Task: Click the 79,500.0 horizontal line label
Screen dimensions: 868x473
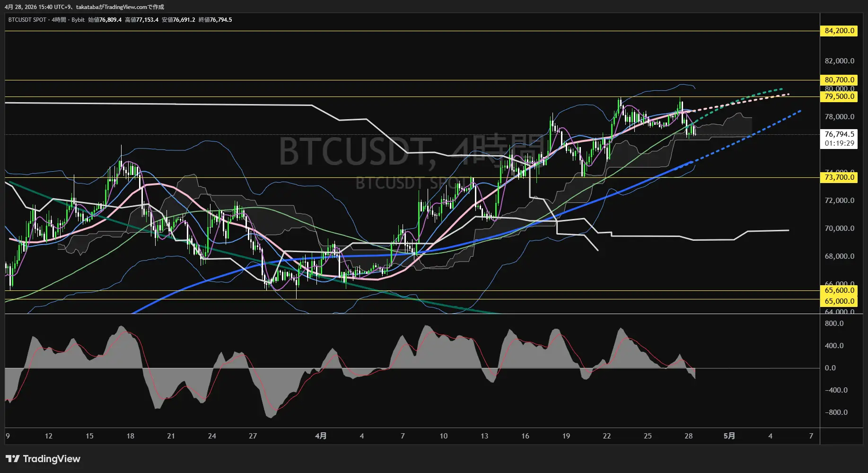Action: [839, 96]
